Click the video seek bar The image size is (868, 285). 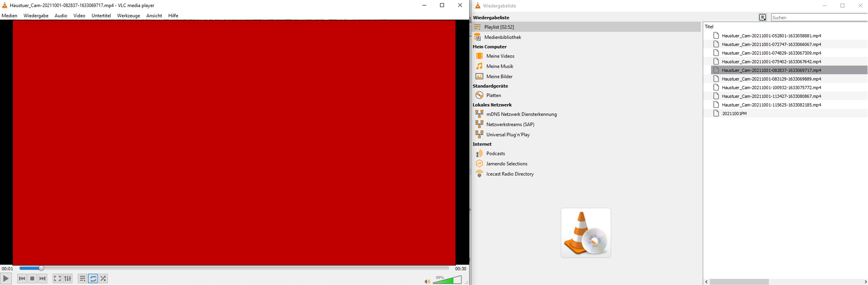pyautogui.click(x=234, y=268)
